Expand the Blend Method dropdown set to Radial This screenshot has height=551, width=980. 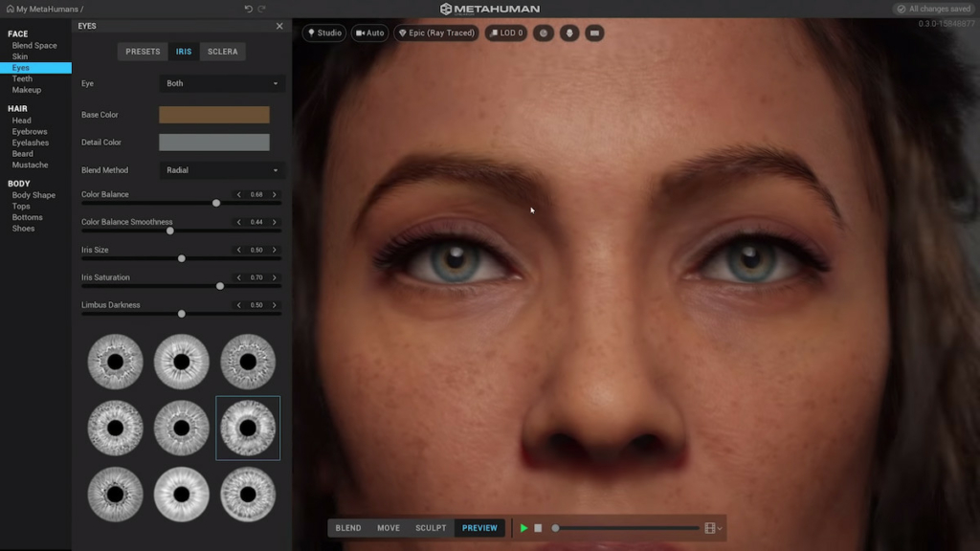click(x=221, y=170)
